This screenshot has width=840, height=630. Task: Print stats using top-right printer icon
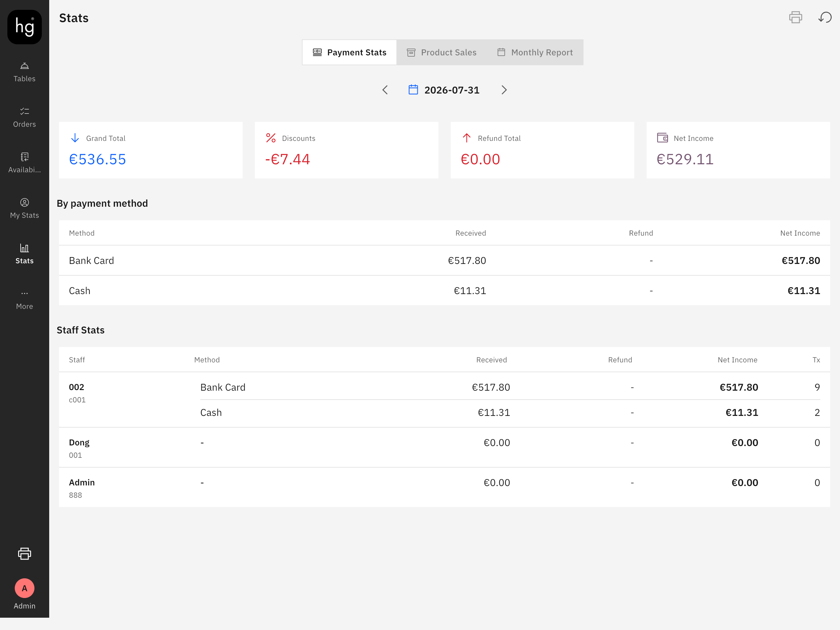[x=795, y=18]
